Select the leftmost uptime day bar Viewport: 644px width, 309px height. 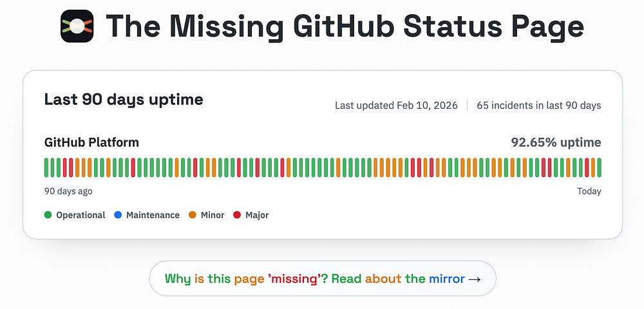tap(46, 167)
